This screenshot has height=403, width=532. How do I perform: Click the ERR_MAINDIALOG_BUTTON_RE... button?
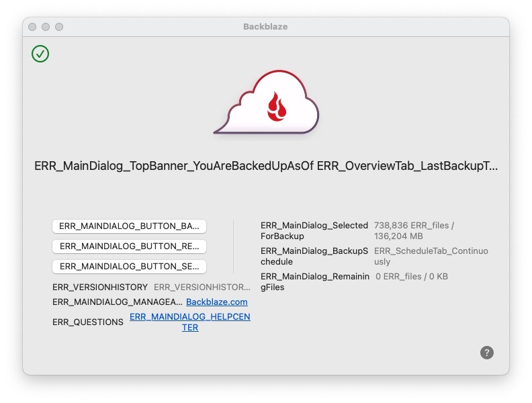129,247
